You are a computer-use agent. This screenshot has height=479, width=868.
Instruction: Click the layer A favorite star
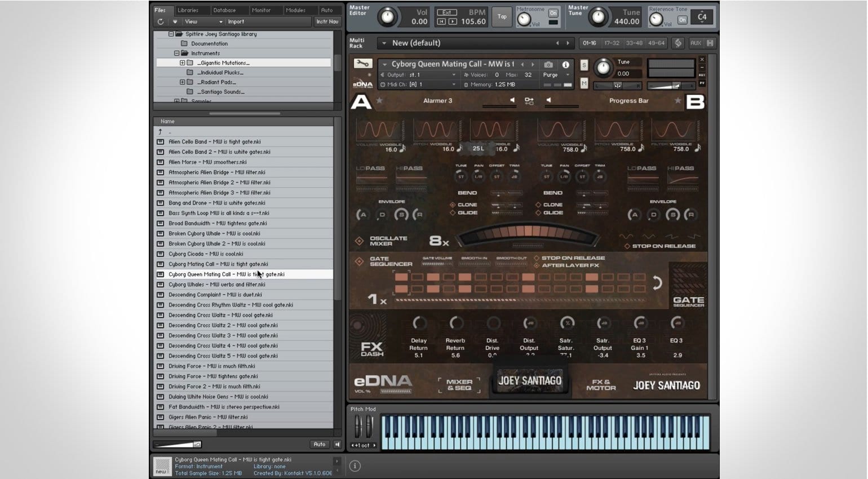click(x=379, y=101)
